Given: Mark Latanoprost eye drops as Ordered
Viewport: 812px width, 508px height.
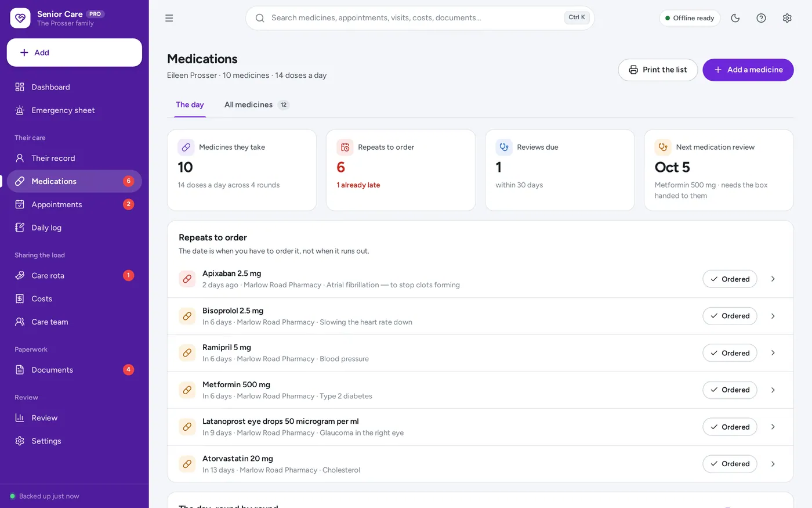Looking at the screenshot, I should click(730, 427).
